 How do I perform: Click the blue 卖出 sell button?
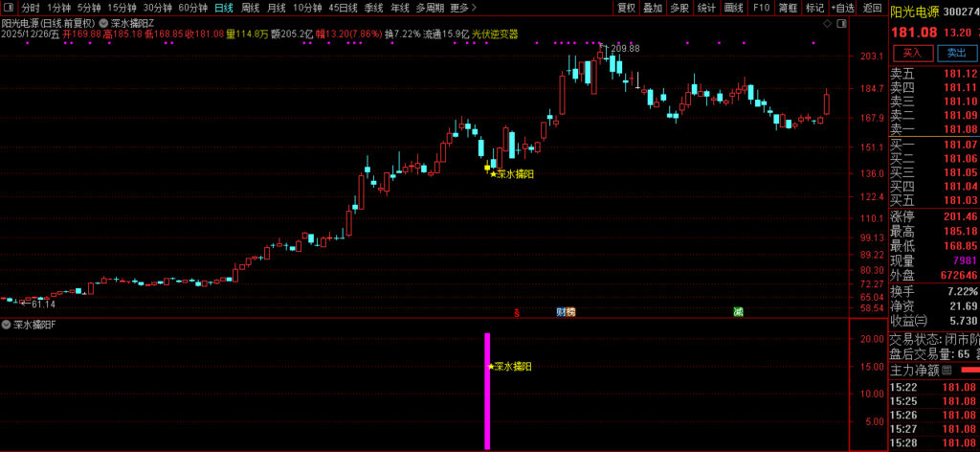[x=955, y=53]
